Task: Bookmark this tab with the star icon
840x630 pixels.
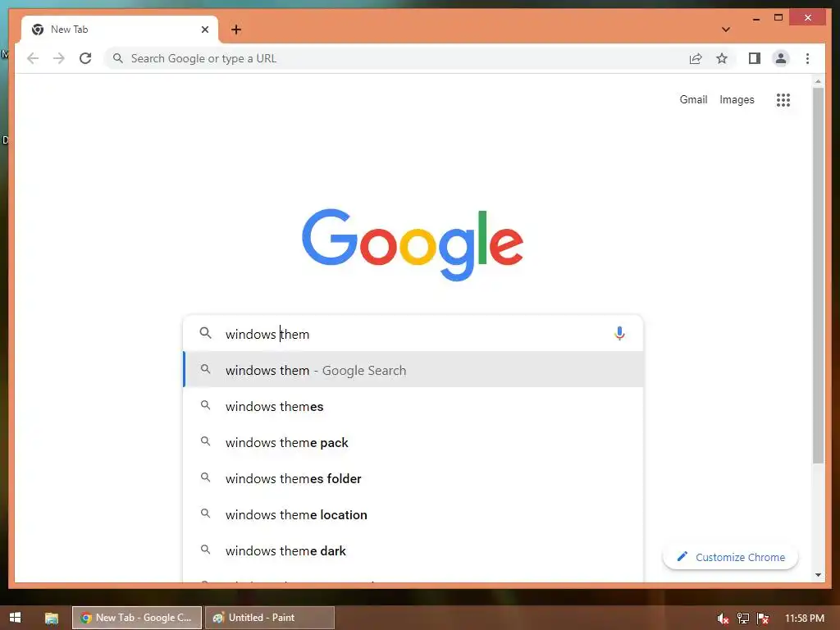Action: click(722, 58)
